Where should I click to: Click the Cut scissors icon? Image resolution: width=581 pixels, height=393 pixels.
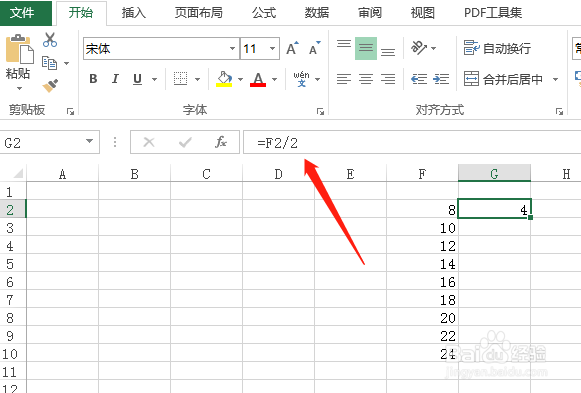point(50,40)
